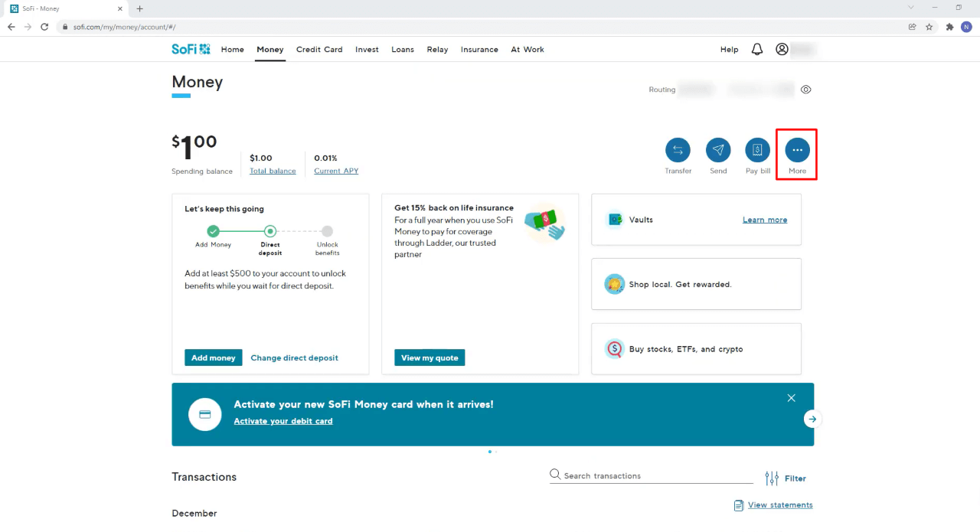This screenshot has height=532, width=980.
Task: Click the browser forward arrow
Action: pos(28,26)
